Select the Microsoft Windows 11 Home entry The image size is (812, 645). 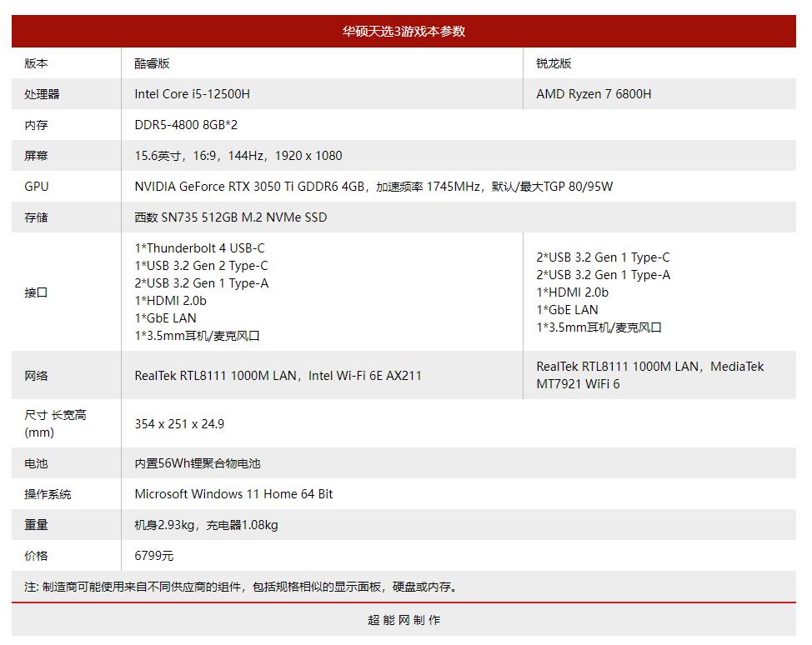[232, 494]
